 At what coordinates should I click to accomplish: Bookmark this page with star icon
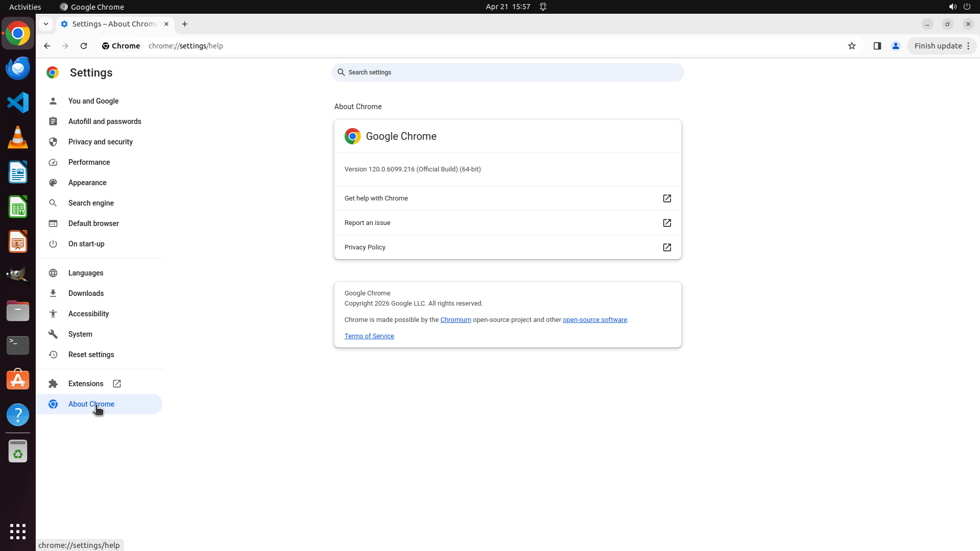851,46
